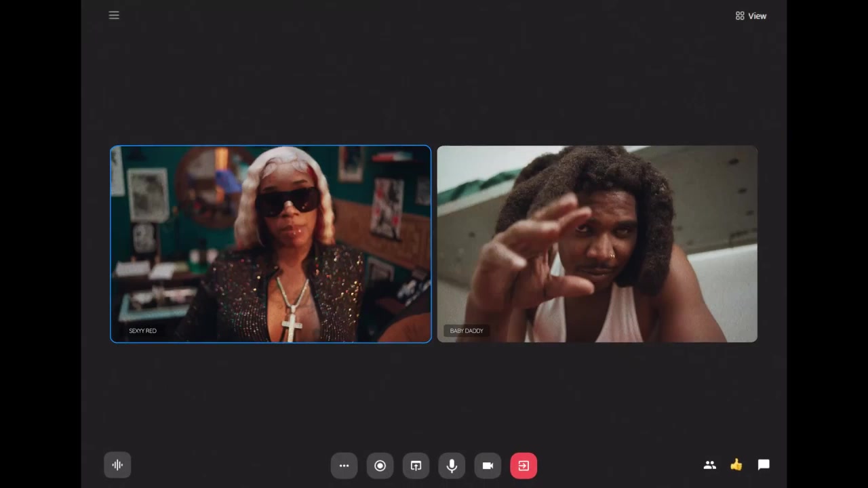The image size is (868, 488).
Task: Click the audio waveform icon
Action: click(117, 465)
